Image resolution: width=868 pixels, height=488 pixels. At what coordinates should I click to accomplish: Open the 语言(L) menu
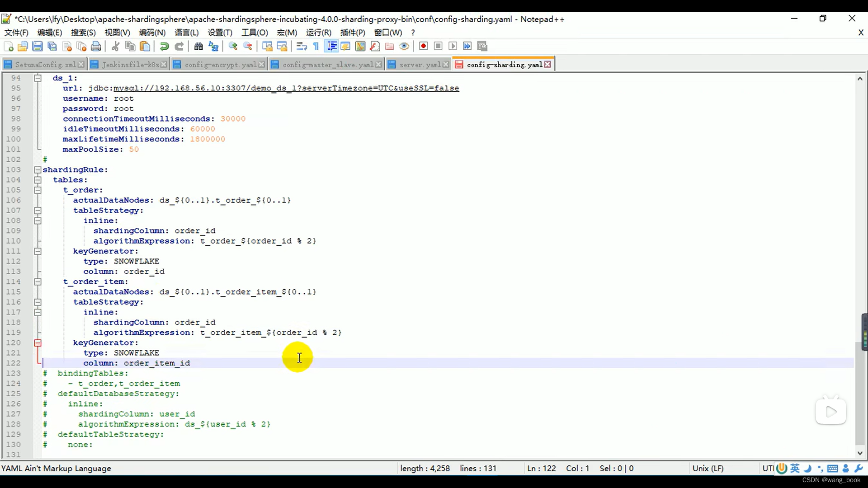(x=187, y=33)
